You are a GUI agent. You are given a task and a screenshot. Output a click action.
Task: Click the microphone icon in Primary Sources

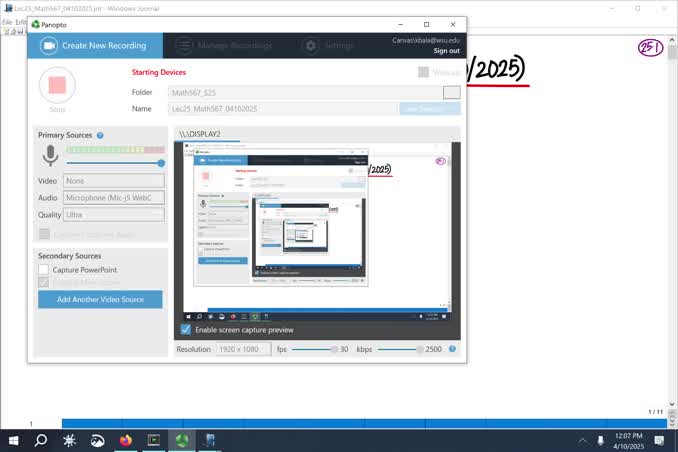(50, 156)
